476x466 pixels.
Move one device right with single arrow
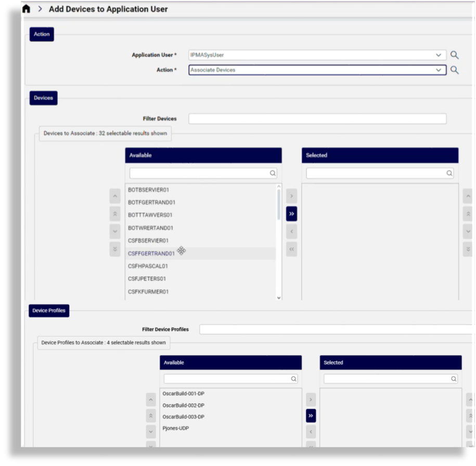[x=291, y=196]
